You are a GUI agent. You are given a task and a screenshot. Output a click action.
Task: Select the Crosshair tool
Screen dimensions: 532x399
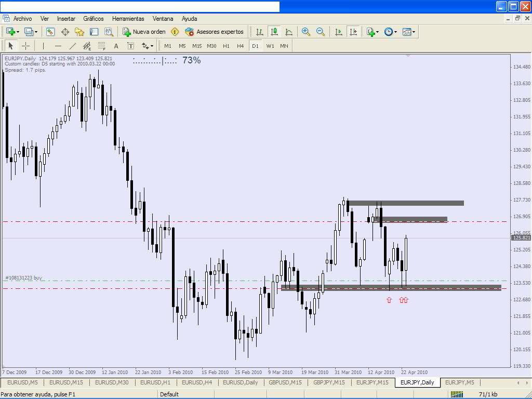click(25, 46)
